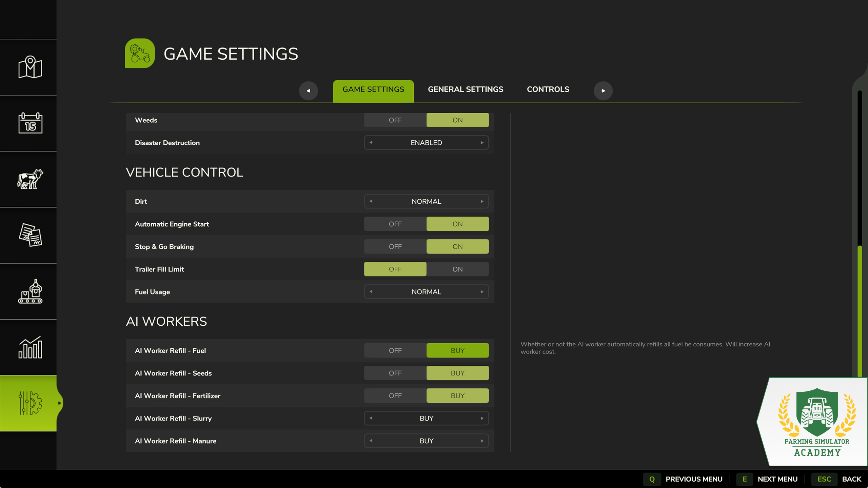Viewport: 868px width, 488px height.
Task: Open the animals cow sidebar icon
Action: coord(30,179)
